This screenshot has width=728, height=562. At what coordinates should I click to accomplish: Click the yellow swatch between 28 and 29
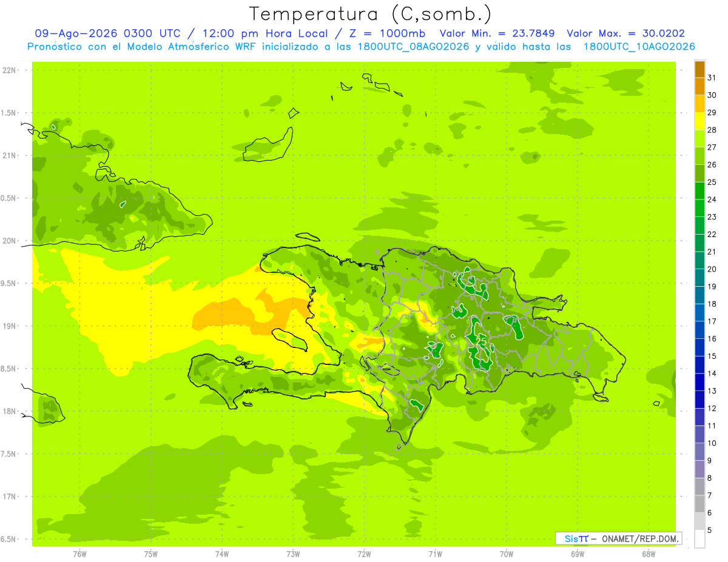699,121
